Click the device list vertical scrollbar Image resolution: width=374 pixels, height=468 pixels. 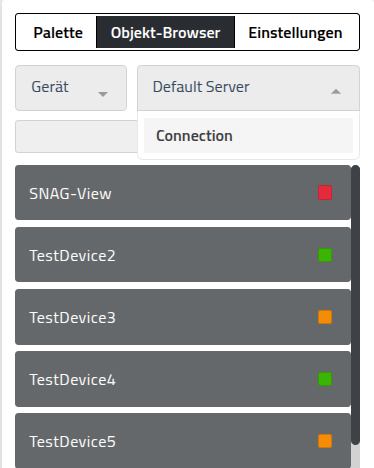(x=356, y=305)
